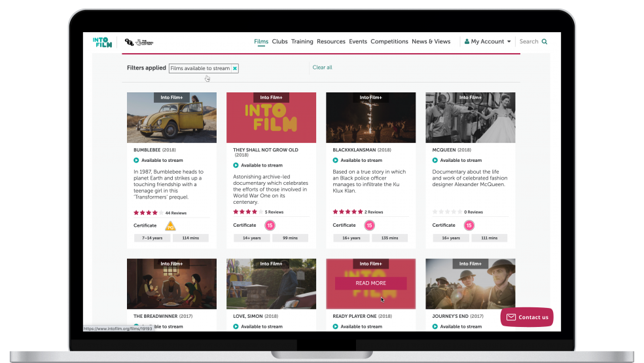Viewport: 644px width, 363px height.
Task: Click the JOURNEY'S END title
Action: click(450, 316)
